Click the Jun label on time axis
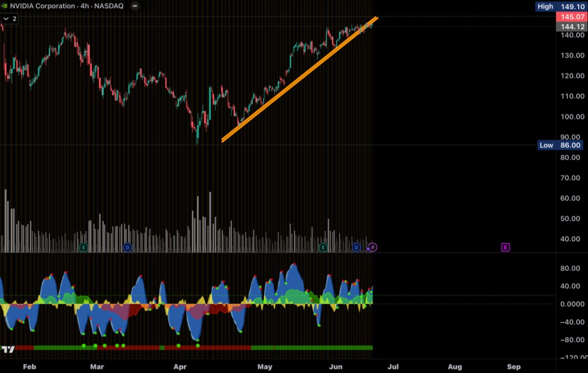The height and width of the screenshot is (373, 588). click(x=336, y=367)
